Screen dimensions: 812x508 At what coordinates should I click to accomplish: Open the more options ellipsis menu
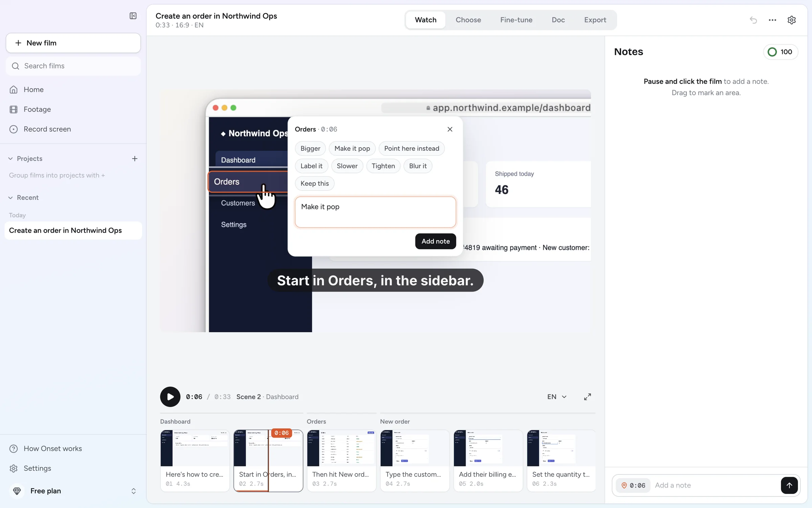[x=772, y=20]
